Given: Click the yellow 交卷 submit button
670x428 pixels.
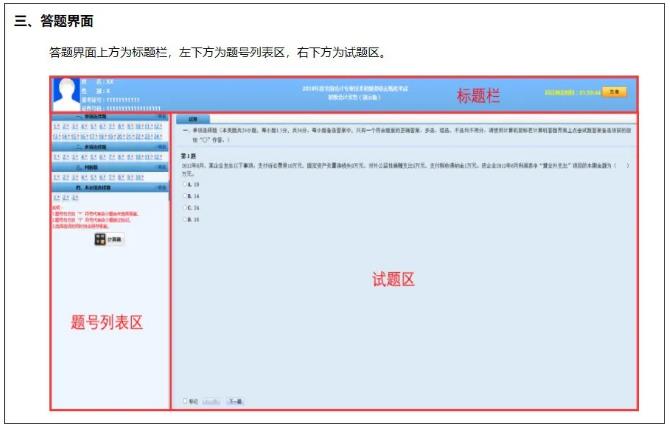Looking at the screenshot, I should coord(616,92).
